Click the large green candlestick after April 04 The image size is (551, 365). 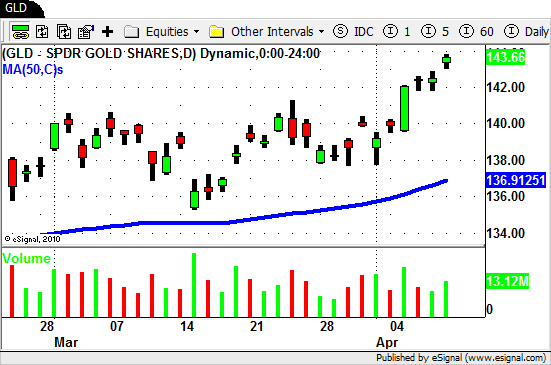pos(404,108)
